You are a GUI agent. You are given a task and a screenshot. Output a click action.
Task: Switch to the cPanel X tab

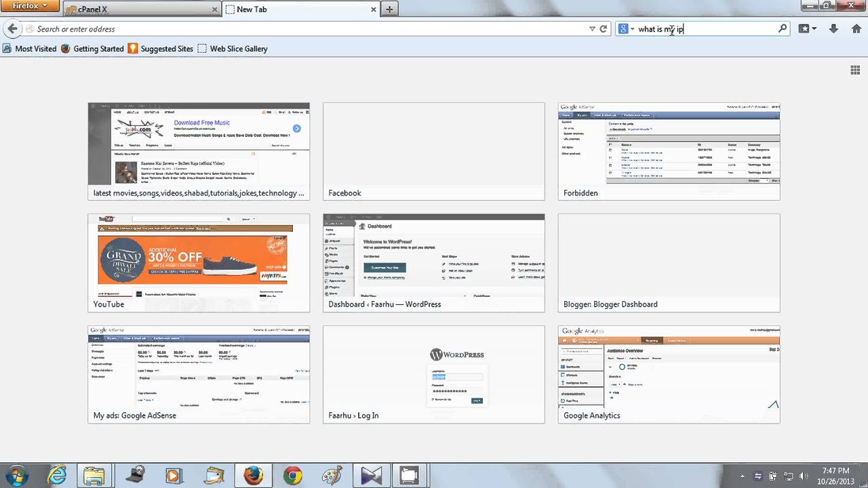click(x=141, y=9)
